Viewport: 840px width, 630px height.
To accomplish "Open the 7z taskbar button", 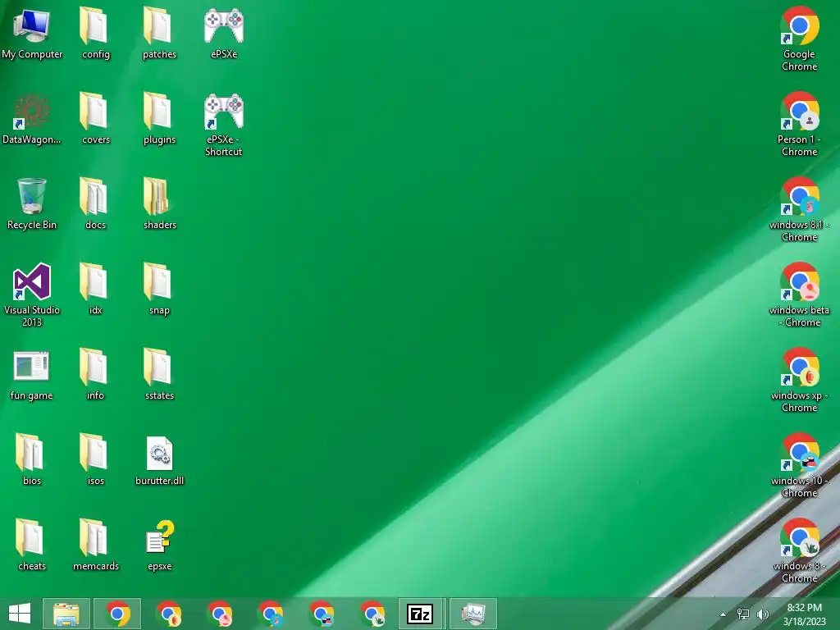I will click(420, 614).
